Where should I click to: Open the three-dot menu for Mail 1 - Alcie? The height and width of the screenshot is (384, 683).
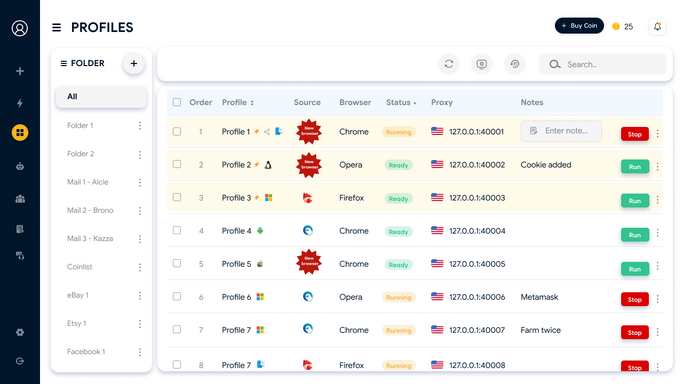(140, 182)
